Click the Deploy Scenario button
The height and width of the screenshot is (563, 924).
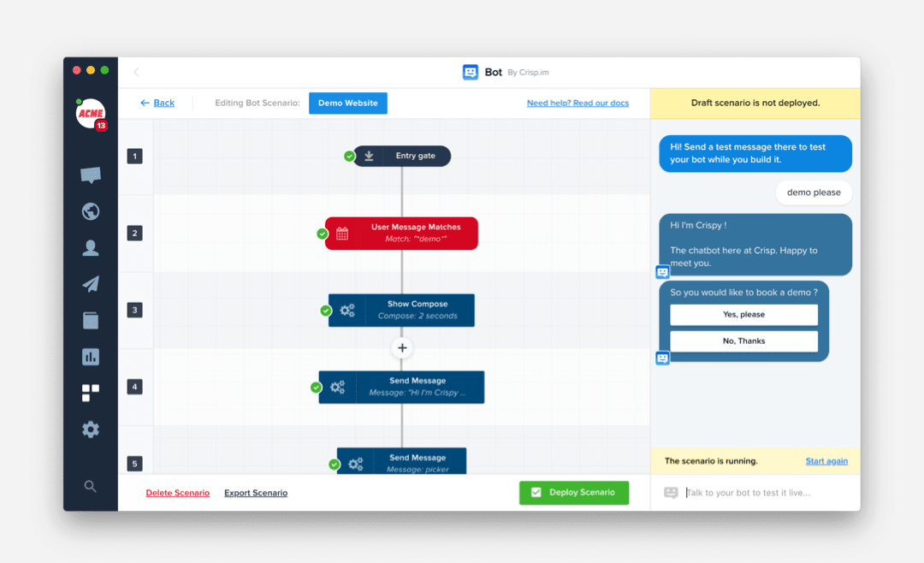[574, 493]
